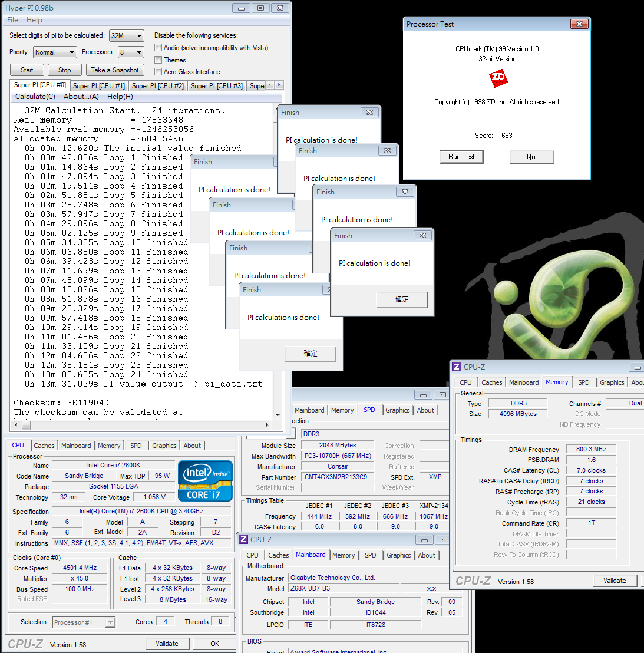The height and width of the screenshot is (653, 644).
Task: Toggle the Themes checkbox
Action: (158, 60)
